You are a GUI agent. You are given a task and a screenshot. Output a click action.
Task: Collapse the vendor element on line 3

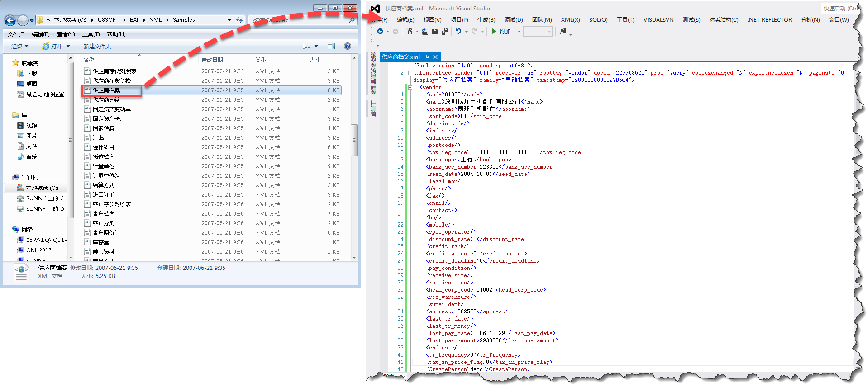(410, 87)
